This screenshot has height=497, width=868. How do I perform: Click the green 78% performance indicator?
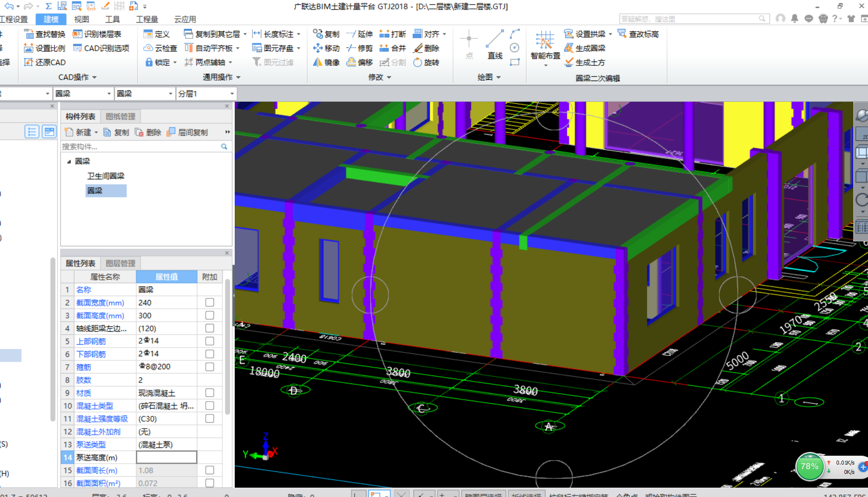point(809,467)
